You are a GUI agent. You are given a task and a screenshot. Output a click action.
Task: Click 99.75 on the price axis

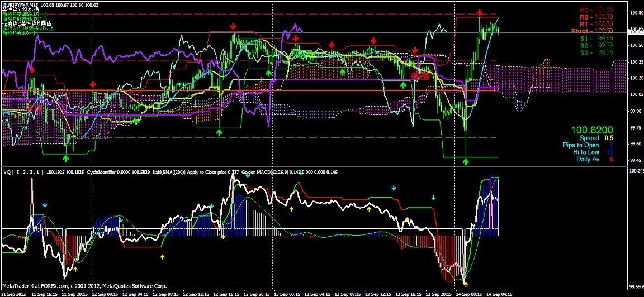point(636,127)
